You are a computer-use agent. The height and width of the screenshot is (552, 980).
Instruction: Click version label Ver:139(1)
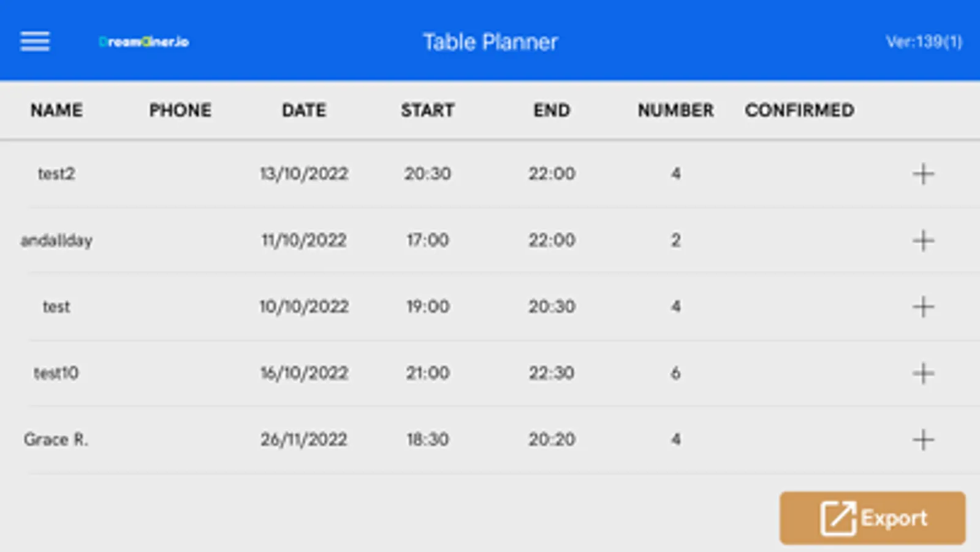[924, 42]
